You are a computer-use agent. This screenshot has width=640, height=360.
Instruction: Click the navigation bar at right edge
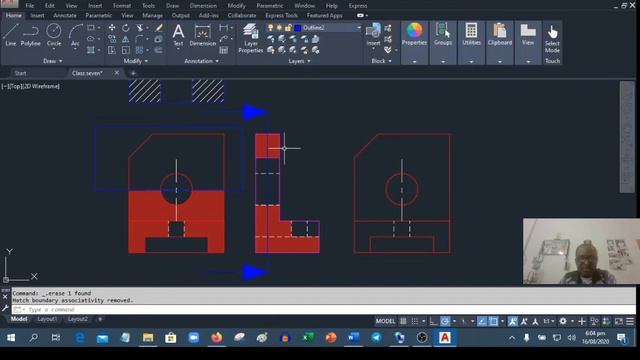pyautogui.click(x=627, y=137)
